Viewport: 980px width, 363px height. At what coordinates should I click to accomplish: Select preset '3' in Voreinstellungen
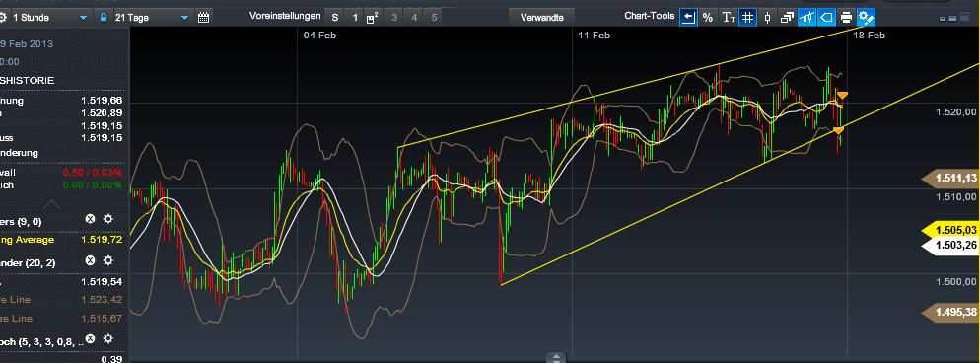(x=394, y=18)
